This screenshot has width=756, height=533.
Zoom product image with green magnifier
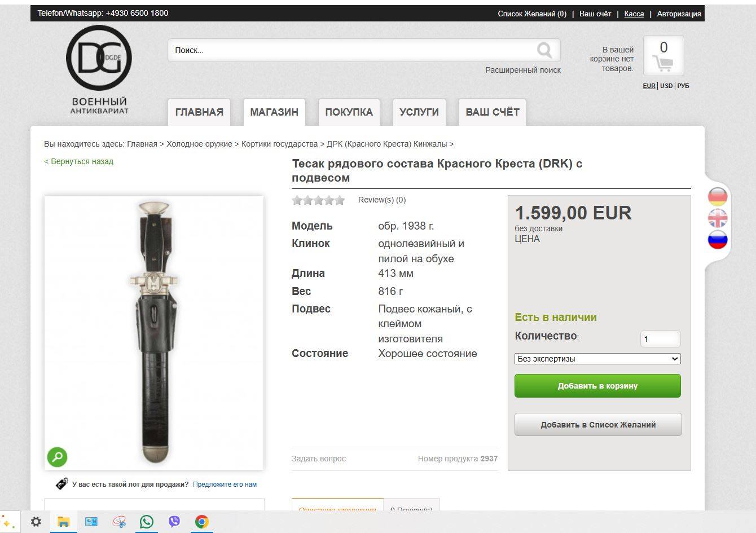(x=57, y=457)
